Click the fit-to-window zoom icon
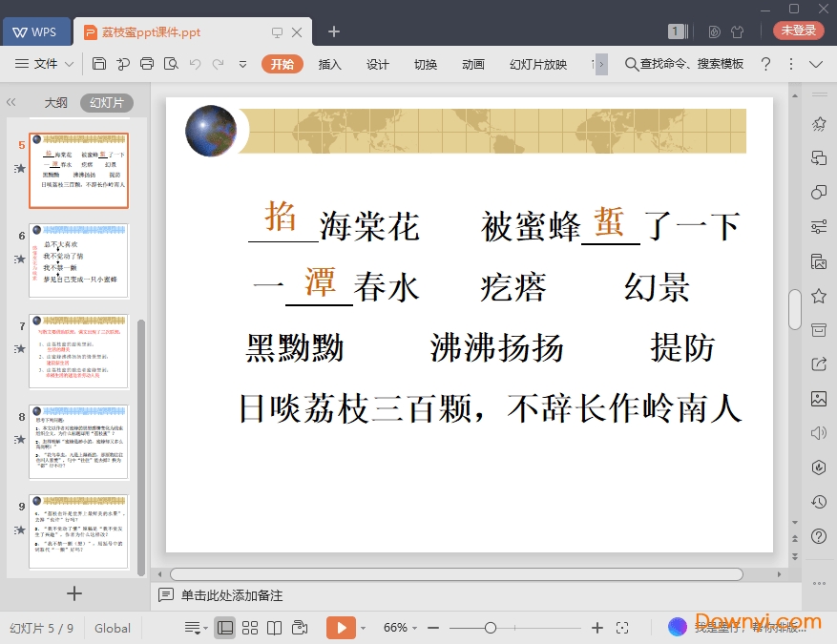Image resolution: width=837 pixels, height=644 pixels. click(622, 628)
